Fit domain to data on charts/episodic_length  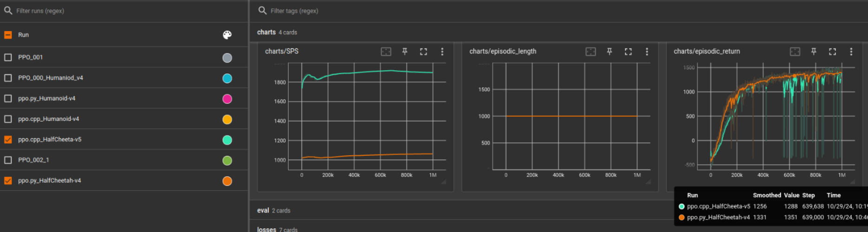(x=591, y=52)
